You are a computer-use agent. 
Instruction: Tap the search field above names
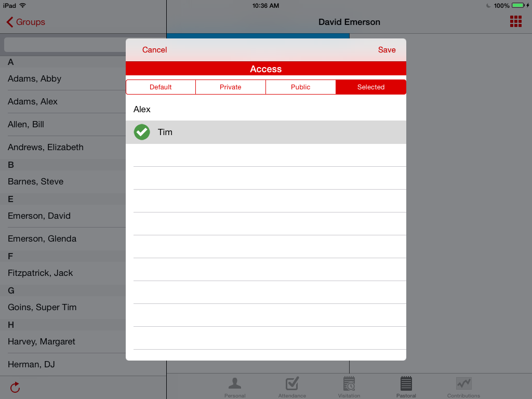[x=65, y=45]
